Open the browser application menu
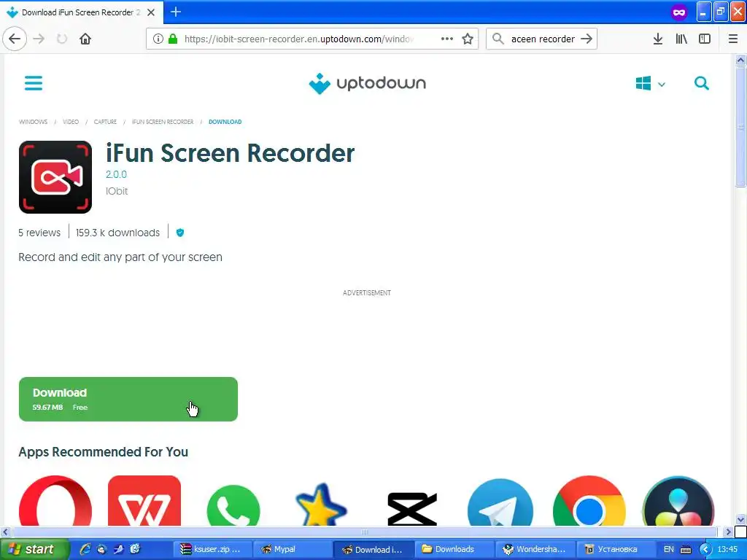747x560 pixels. pos(733,39)
